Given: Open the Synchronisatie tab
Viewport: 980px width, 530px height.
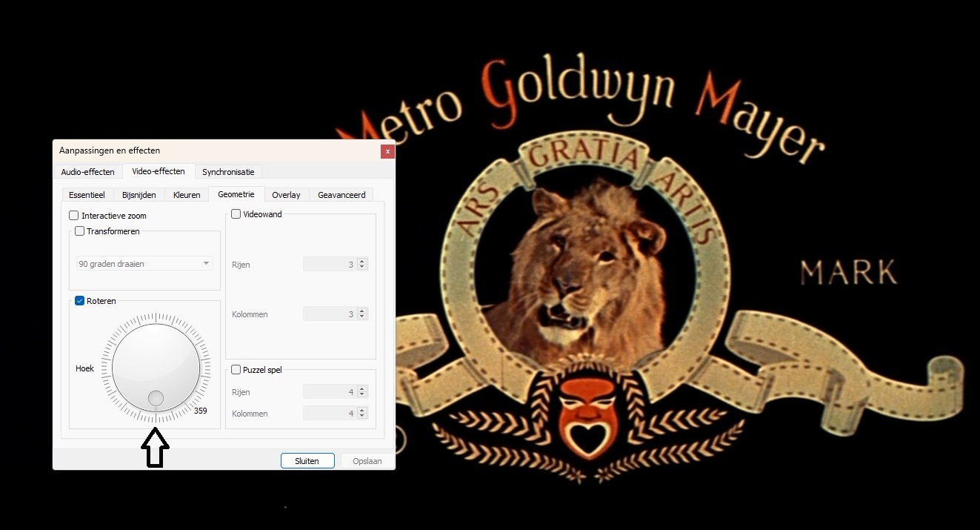Looking at the screenshot, I should (x=228, y=172).
